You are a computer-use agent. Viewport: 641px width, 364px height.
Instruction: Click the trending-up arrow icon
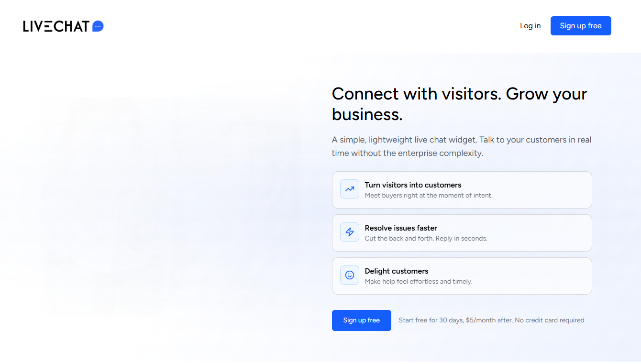[x=350, y=189]
